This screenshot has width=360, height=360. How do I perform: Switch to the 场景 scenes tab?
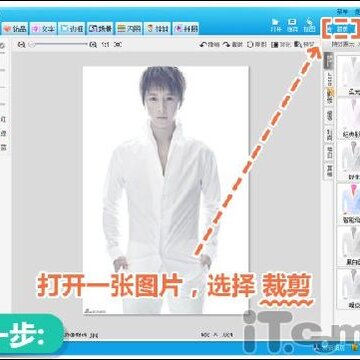coord(101,29)
